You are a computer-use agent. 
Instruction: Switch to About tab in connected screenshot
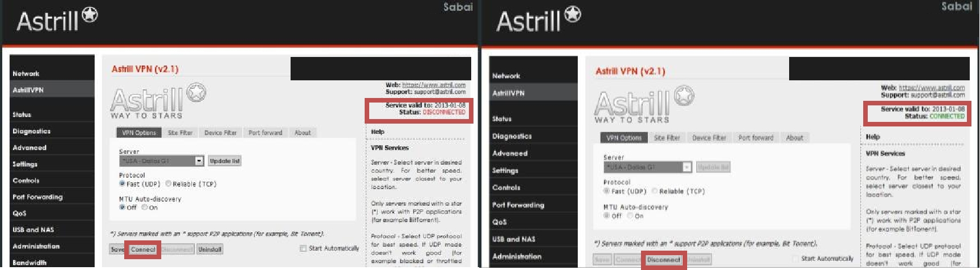pyautogui.click(x=794, y=138)
